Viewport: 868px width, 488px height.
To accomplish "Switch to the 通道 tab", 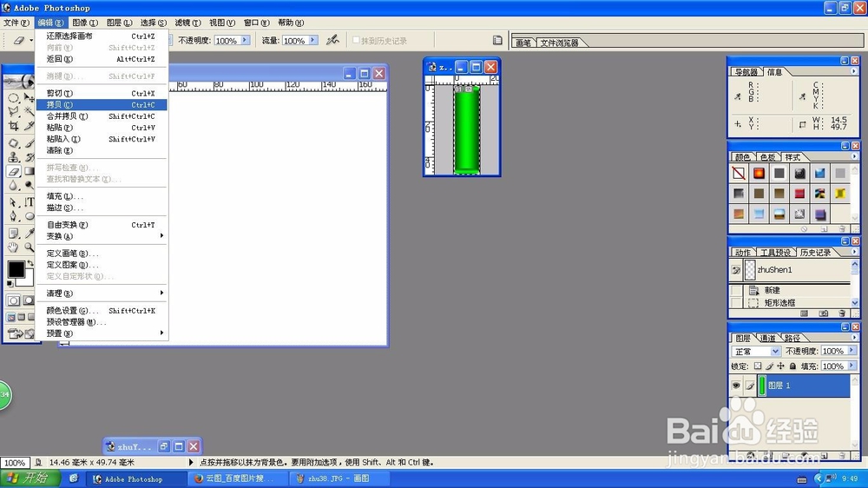I will [767, 338].
